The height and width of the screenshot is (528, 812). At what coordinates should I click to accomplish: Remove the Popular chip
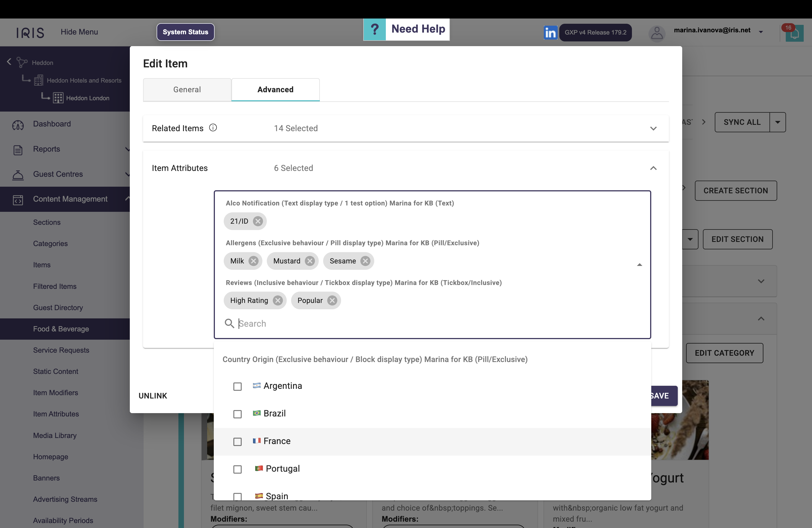point(332,300)
